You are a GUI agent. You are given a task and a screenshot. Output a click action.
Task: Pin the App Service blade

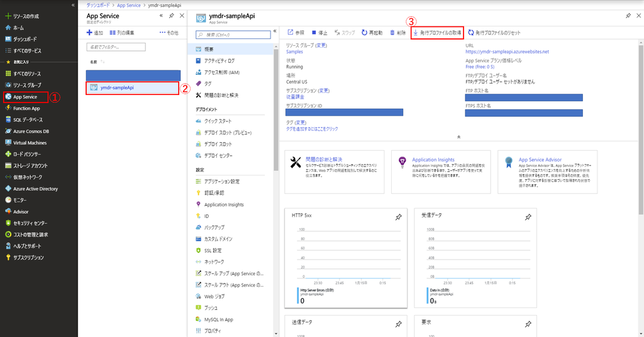[x=172, y=16]
